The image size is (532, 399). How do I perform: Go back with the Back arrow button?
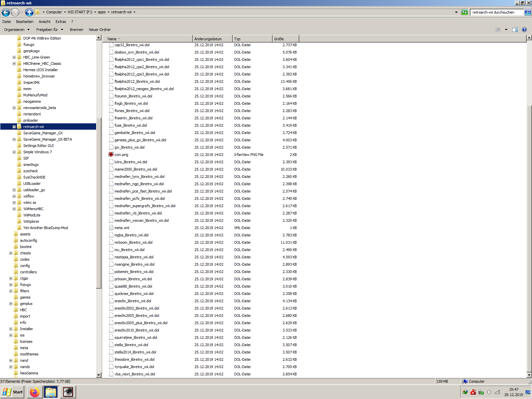(x=6, y=12)
